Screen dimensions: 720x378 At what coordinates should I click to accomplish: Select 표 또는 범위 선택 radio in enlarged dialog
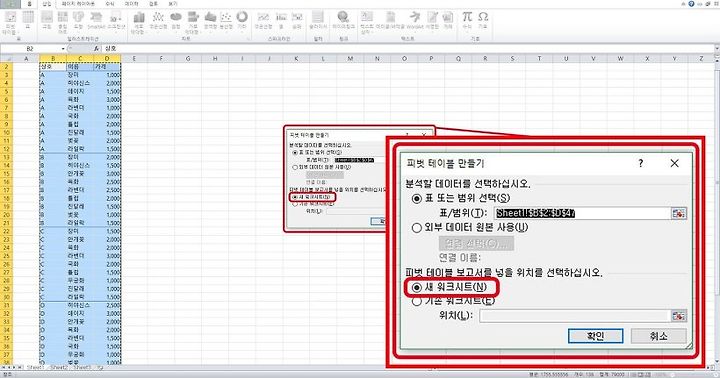point(416,199)
